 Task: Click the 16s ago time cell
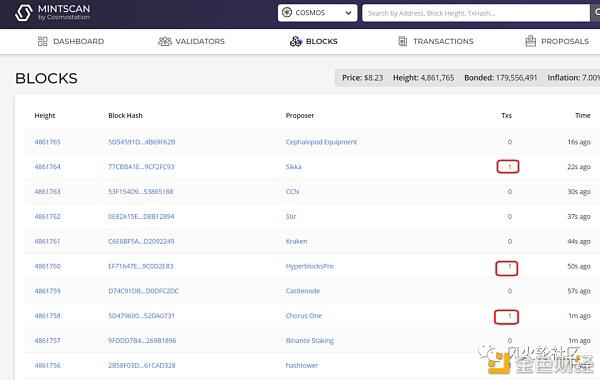click(x=579, y=142)
